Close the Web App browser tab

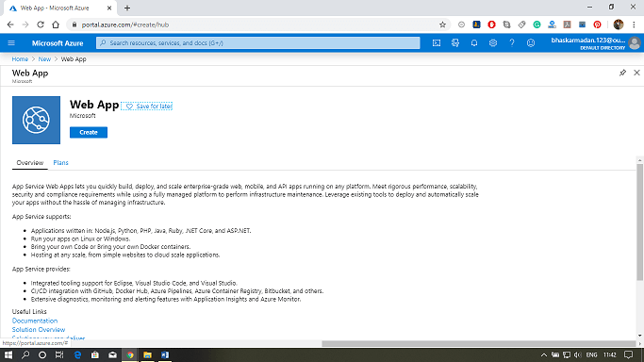pos(109,8)
